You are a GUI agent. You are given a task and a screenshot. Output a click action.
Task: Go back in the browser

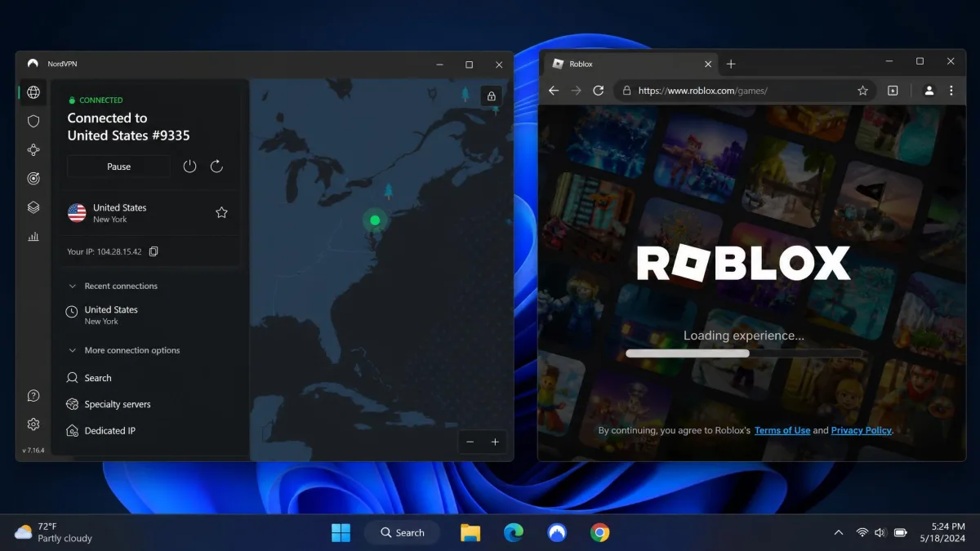point(554,91)
